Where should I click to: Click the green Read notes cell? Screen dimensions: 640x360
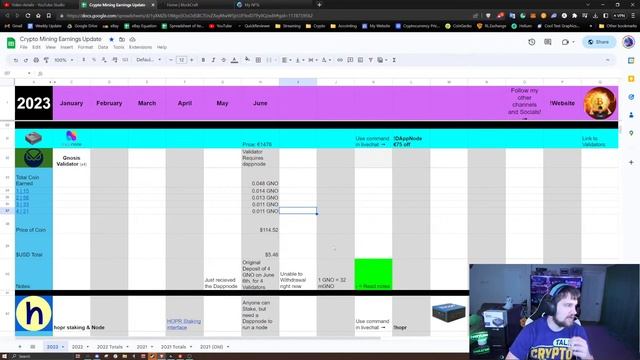tap(373, 274)
